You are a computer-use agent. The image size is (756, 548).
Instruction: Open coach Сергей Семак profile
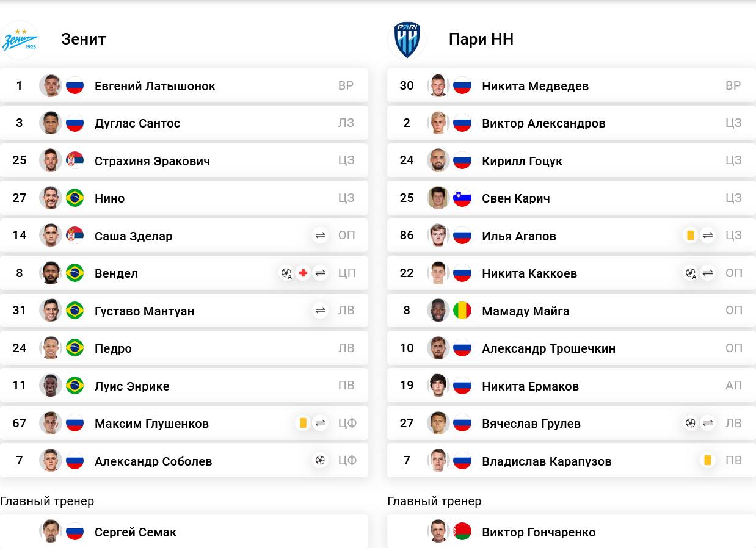[136, 532]
